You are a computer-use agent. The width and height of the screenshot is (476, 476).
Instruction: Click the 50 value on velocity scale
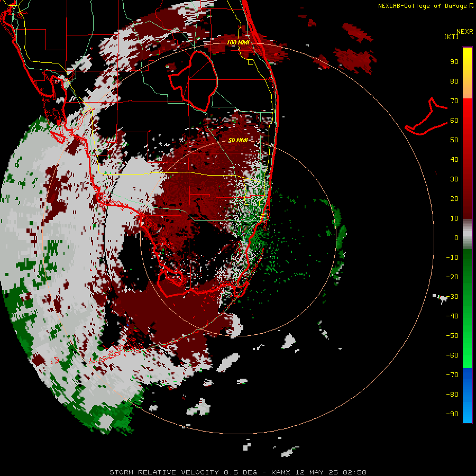click(454, 140)
